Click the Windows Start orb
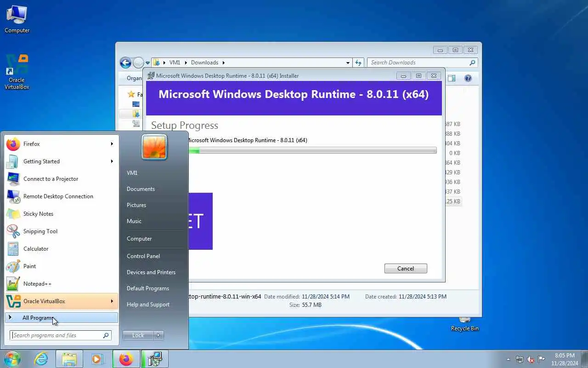This screenshot has height=368, width=588. pyautogui.click(x=12, y=359)
